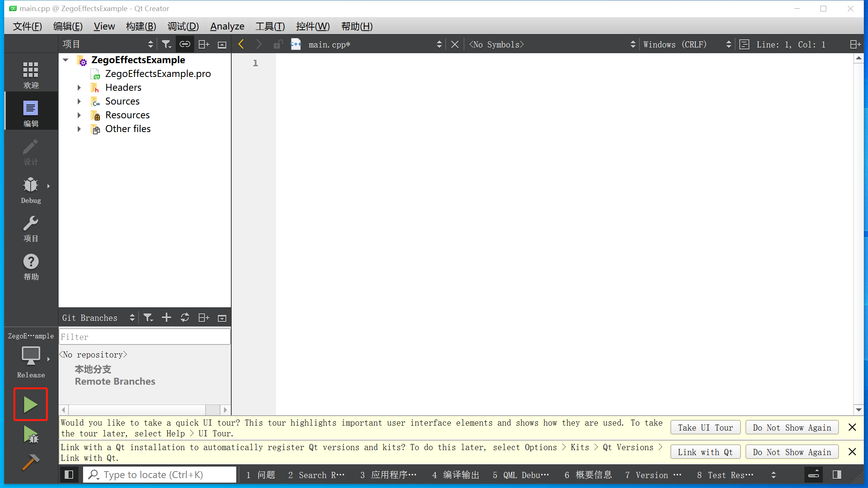This screenshot has width=868, height=488.
Task: Expand the Other files folder
Action: pyautogui.click(x=79, y=129)
